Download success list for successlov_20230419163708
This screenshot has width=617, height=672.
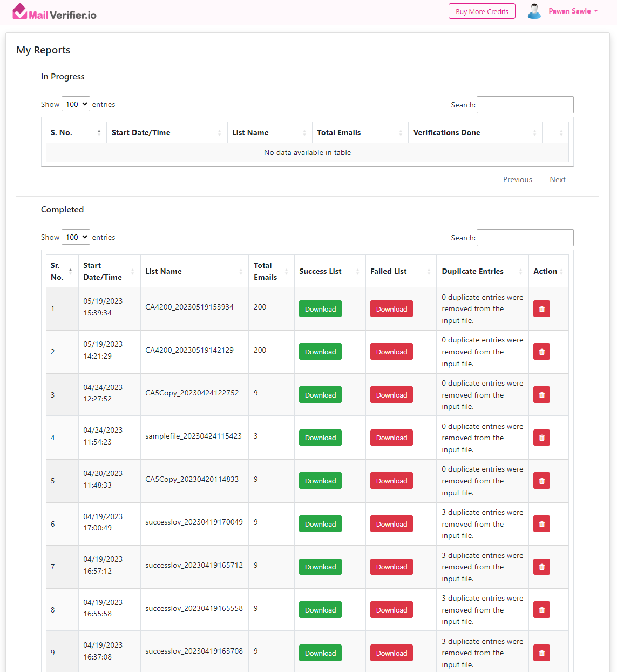(x=320, y=653)
